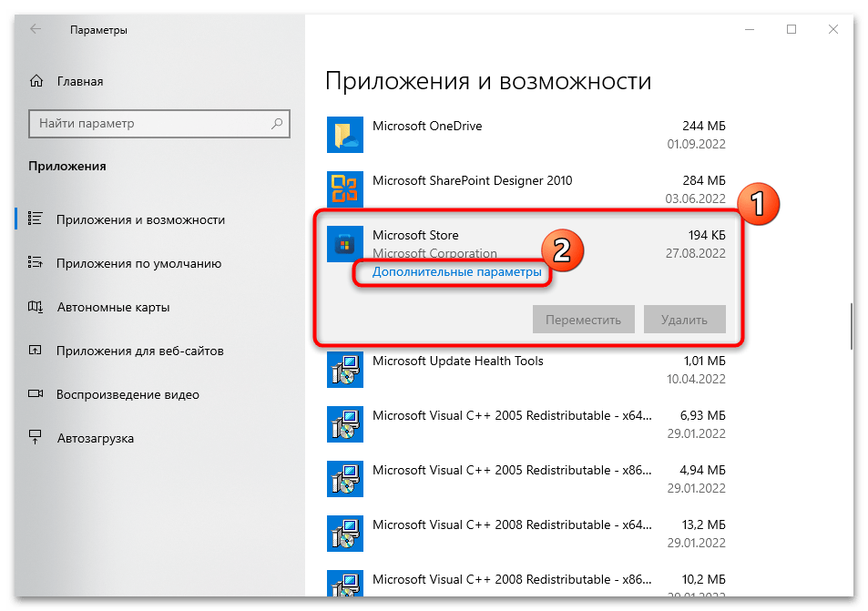Open the Автозагрузка section

pos(96,438)
